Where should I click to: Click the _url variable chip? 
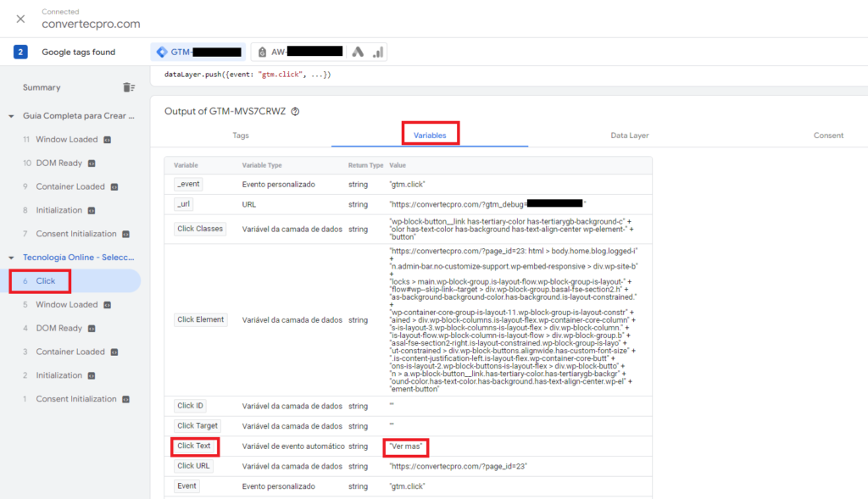point(184,204)
